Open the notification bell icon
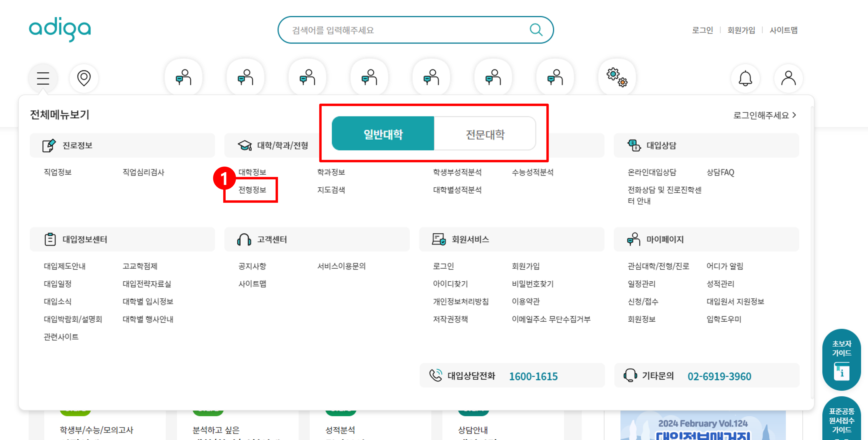The height and width of the screenshot is (440, 868). [745, 78]
